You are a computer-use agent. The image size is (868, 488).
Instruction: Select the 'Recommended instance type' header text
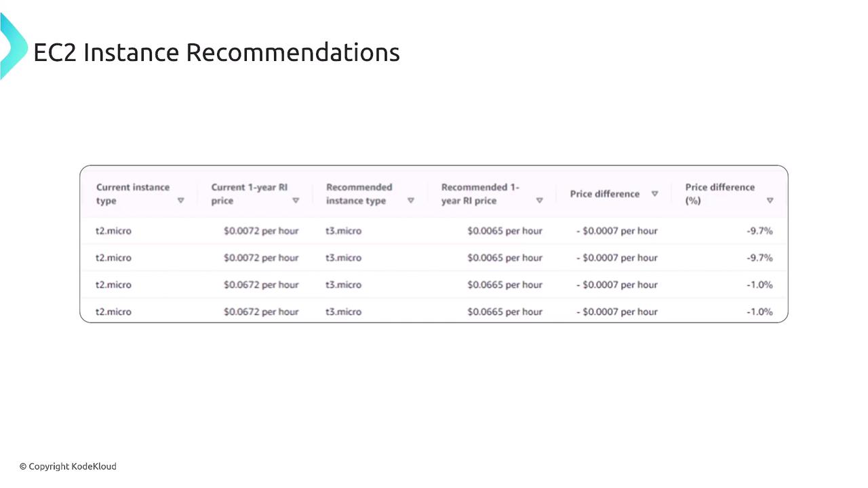tap(359, 194)
